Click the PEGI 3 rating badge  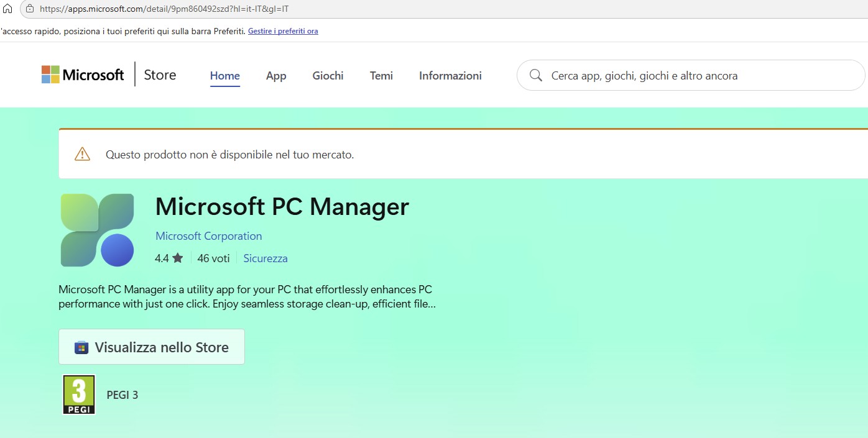(79, 395)
